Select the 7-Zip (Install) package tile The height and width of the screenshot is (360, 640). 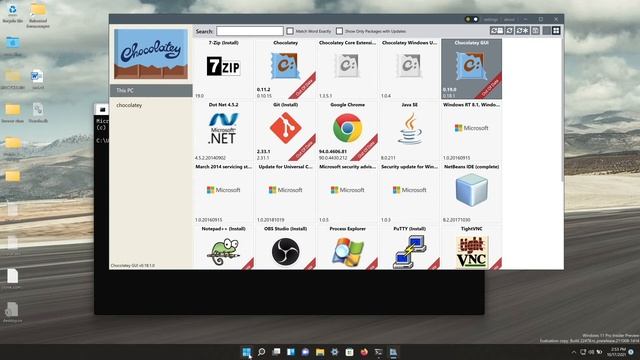[x=223, y=69]
